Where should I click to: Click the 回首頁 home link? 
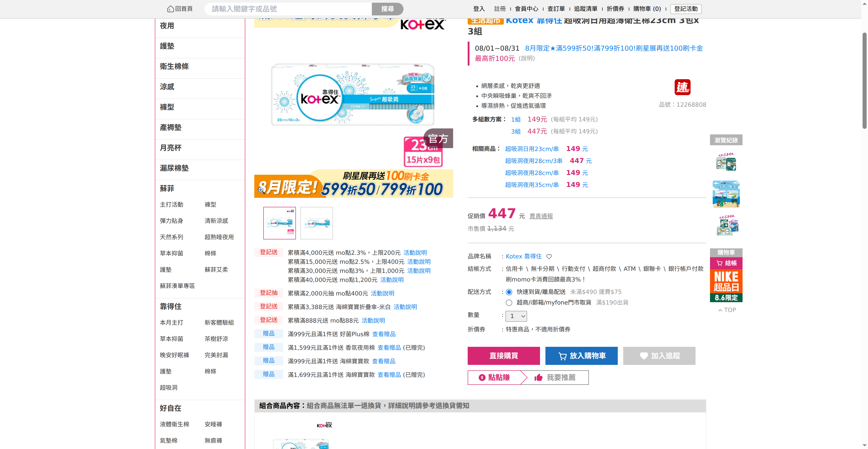180,9
